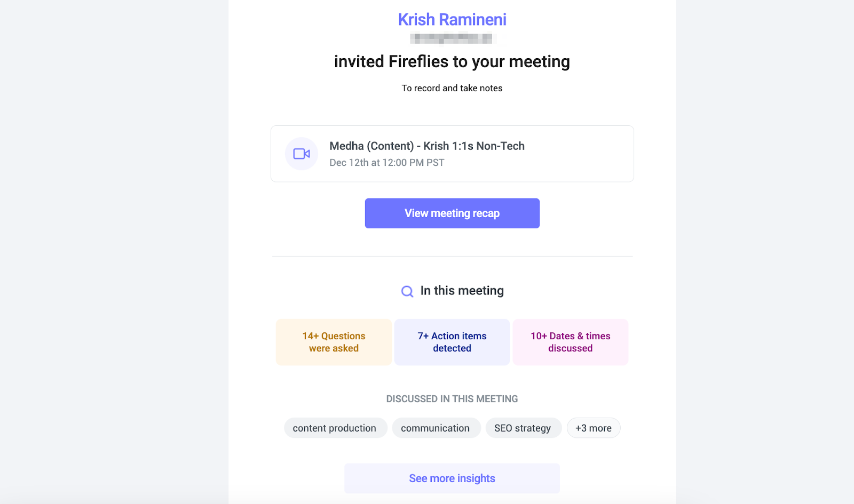Image resolution: width=854 pixels, height=504 pixels.
Task: Select the SEO strategy topic chip
Action: (x=523, y=428)
